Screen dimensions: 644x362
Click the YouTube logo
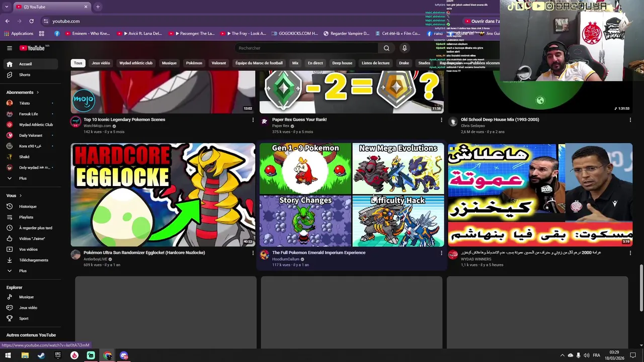(x=33, y=48)
